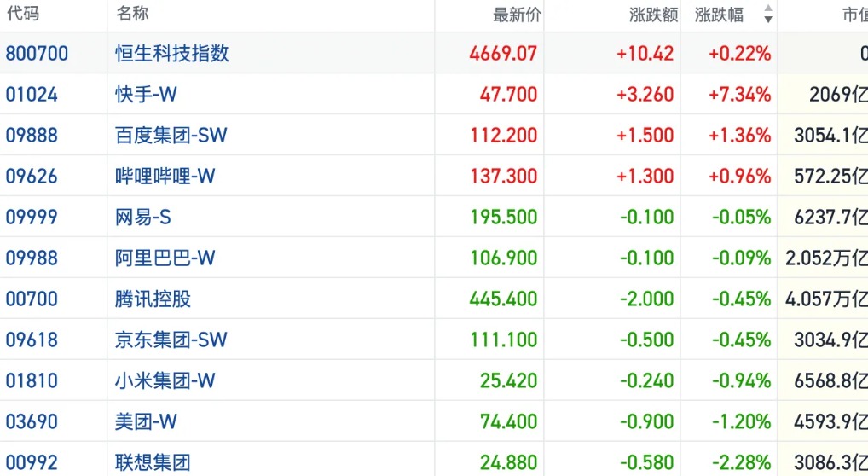Open 快手-W stock page
Image resolution: width=868 pixels, height=476 pixels.
coord(146,94)
